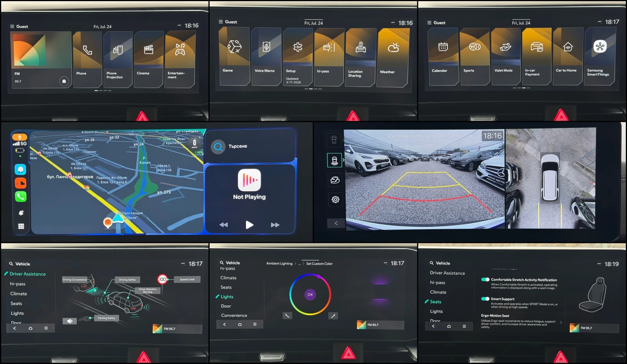The width and height of the screenshot is (627, 364).
Task: Open the Weather tile
Action: (x=393, y=58)
